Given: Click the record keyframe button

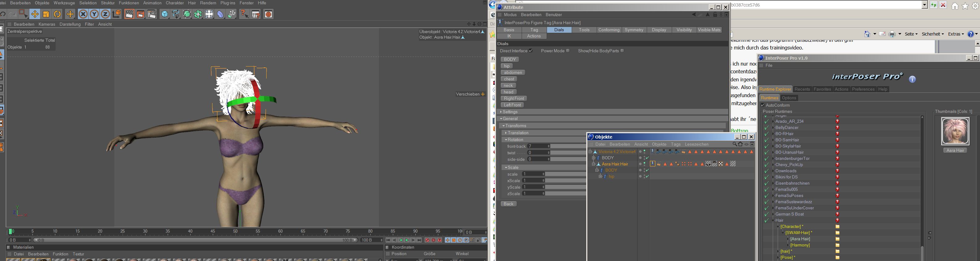Looking at the screenshot, I should [x=427, y=240].
